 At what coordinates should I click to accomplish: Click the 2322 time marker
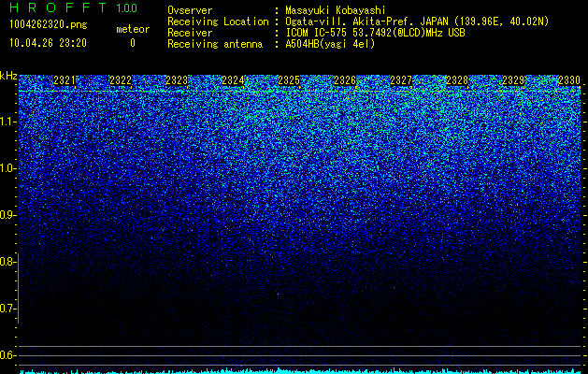(121, 80)
